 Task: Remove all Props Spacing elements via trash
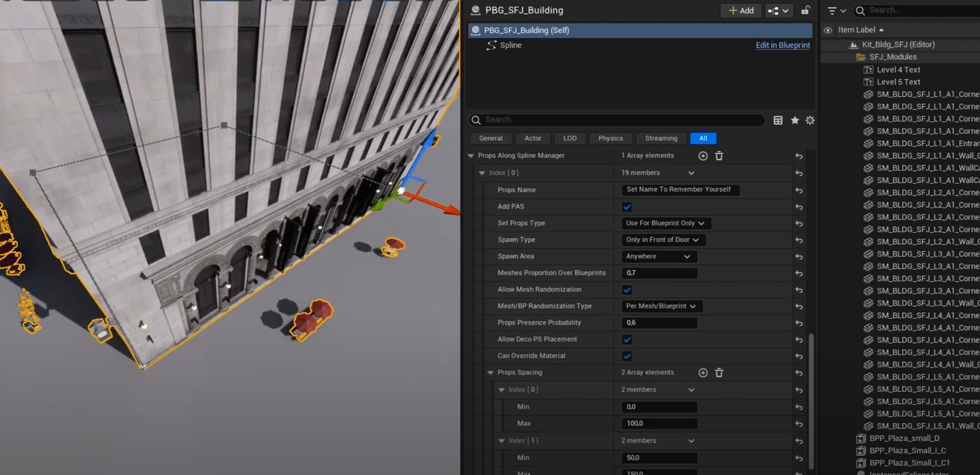[x=719, y=373]
